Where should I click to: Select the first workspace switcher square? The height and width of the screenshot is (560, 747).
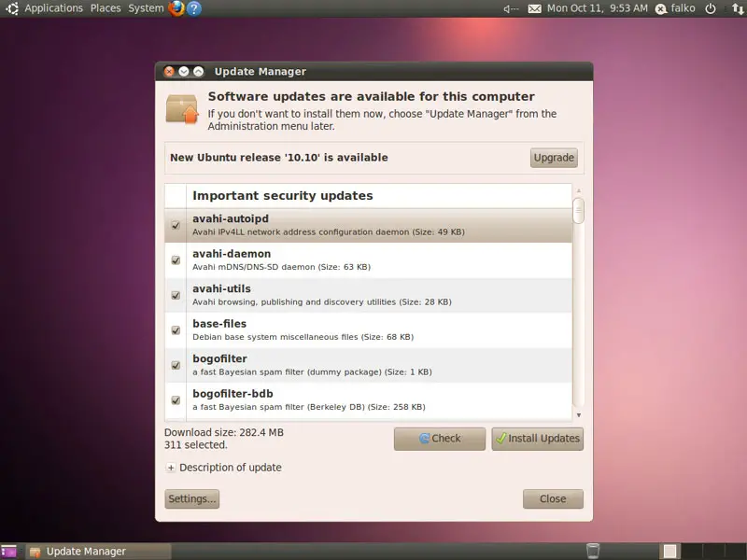pos(669,552)
